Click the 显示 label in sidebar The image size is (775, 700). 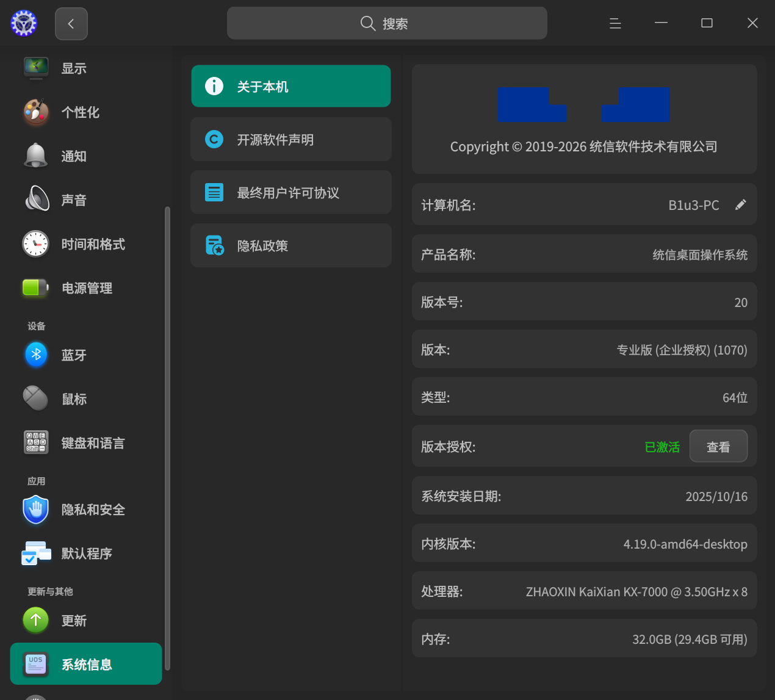(x=74, y=68)
